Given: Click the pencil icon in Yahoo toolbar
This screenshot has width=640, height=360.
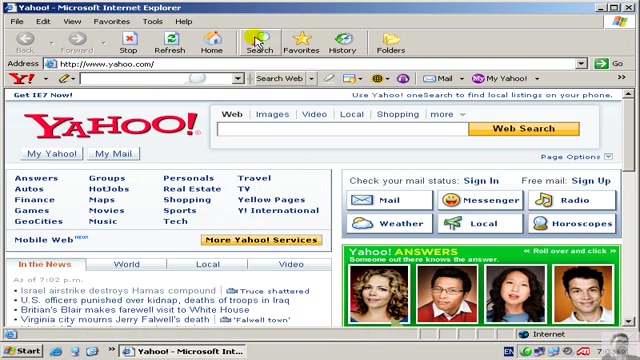Looking at the screenshot, I should pos(63,78).
